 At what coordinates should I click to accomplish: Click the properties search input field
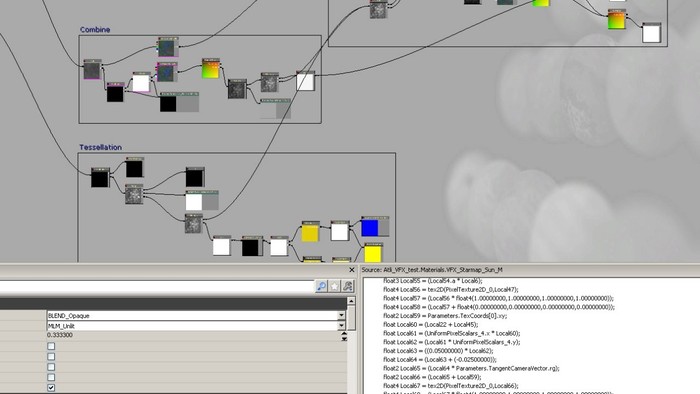point(157,286)
